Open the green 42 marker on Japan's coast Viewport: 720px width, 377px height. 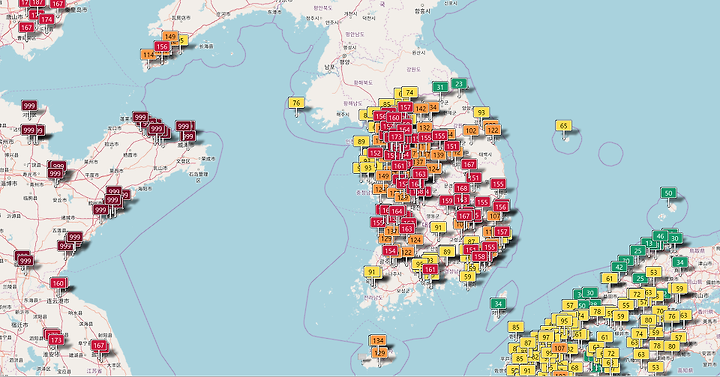click(619, 267)
